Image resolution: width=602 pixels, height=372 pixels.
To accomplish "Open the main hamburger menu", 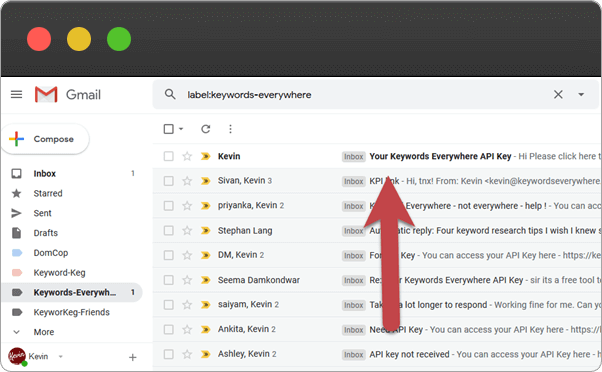I will [17, 94].
